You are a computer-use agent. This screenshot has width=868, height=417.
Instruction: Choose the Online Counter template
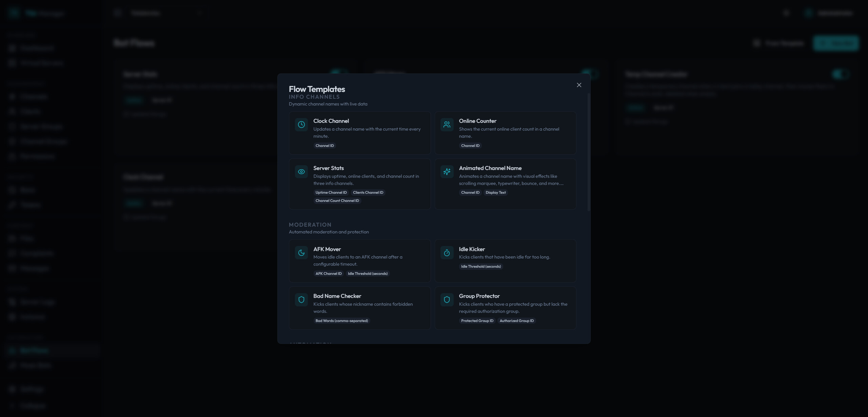pyautogui.click(x=477, y=121)
